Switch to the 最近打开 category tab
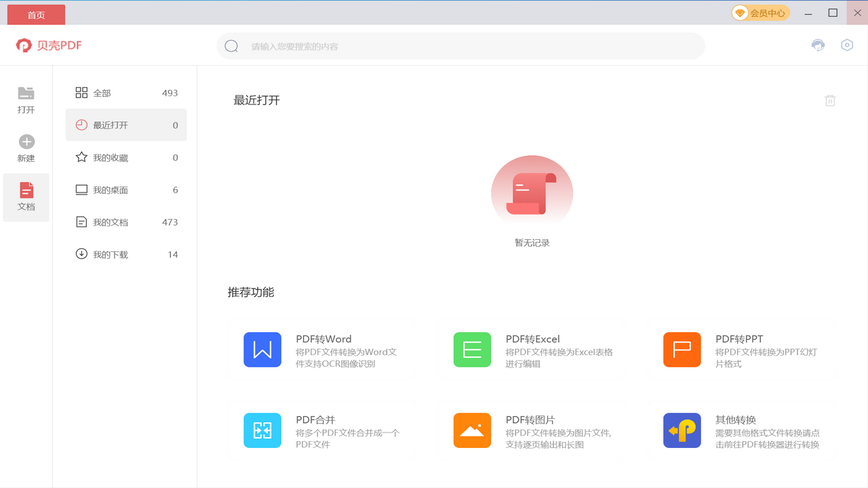Viewport: 868px width, 488px height. (x=125, y=125)
